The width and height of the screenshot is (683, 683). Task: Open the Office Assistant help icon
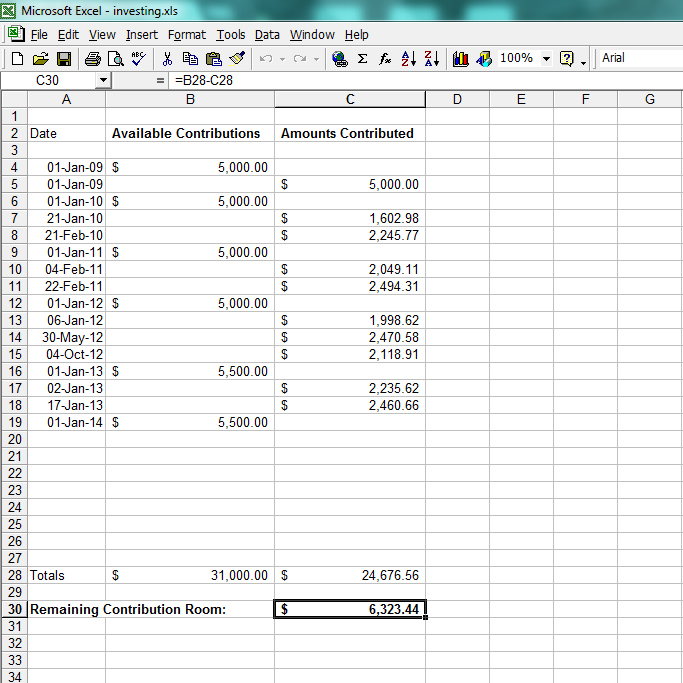[x=566, y=58]
